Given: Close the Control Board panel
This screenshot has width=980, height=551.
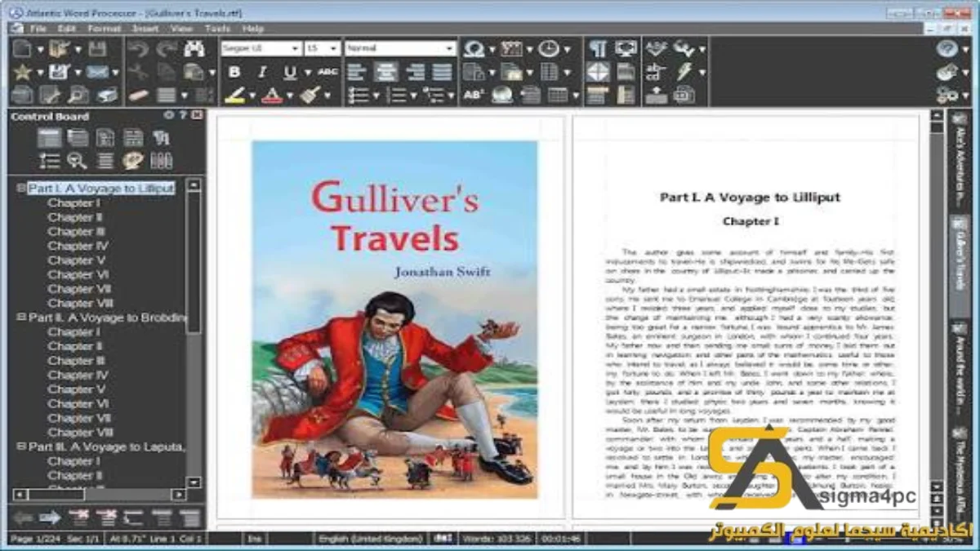Looking at the screenshot, I should pyautogui.click(x=196, y=115).
